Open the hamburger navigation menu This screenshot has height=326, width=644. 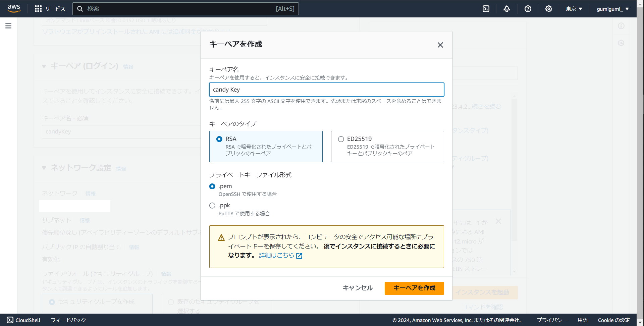[x=8, y=25]
